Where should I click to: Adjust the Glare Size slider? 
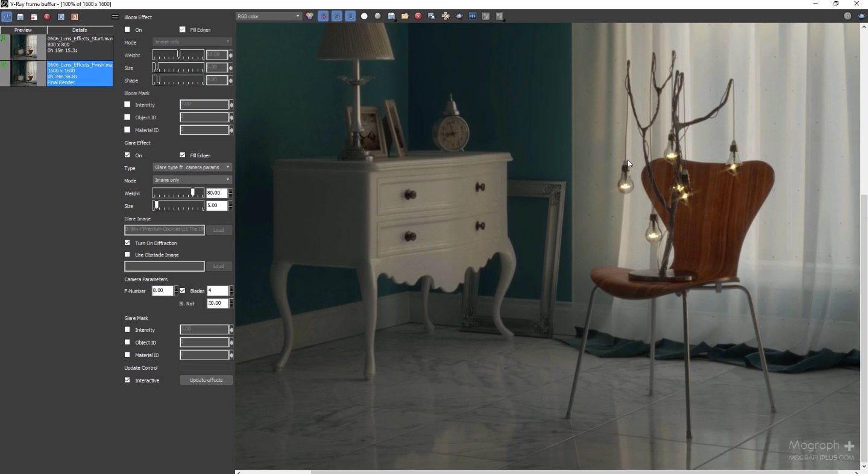pos(178,205)
